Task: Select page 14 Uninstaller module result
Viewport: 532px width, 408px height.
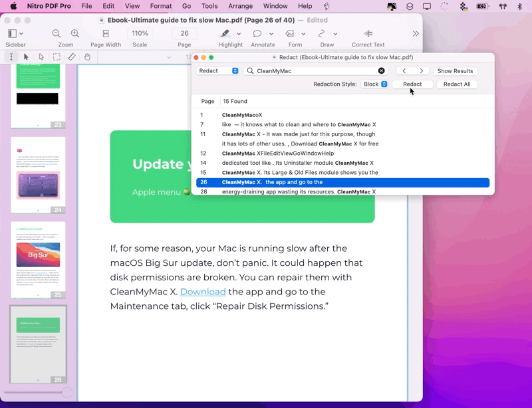Action: [342, 163]
